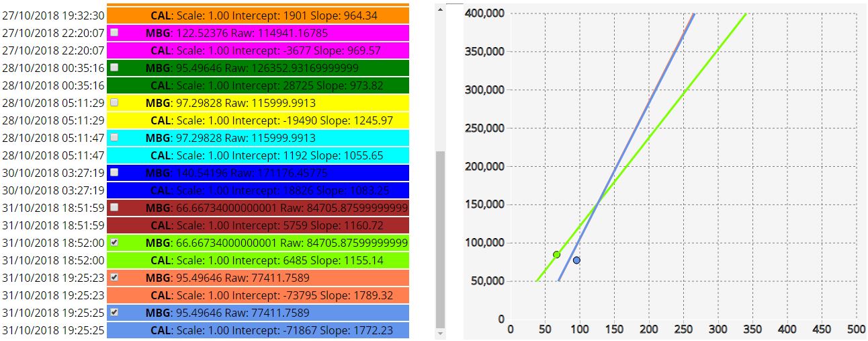Uncheck the orange MBG 95.49646 row checkbox

(x=114, y=277)
